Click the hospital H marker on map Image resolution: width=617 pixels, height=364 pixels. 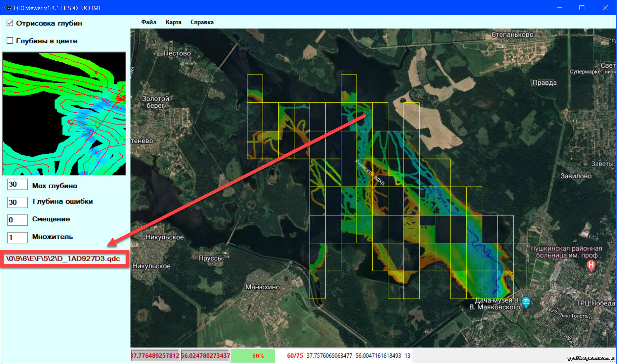591,265
